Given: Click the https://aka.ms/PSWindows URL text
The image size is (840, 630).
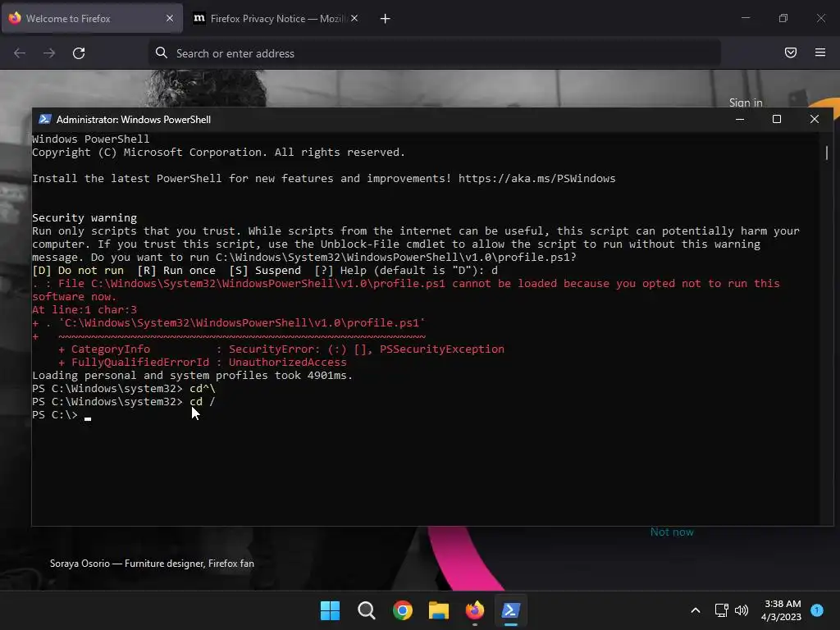Looking at the screenshot, I should 536,178.
